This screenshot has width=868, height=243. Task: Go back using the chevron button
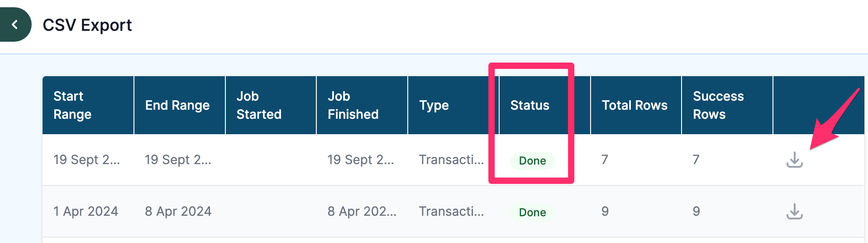tap(15, 24)
